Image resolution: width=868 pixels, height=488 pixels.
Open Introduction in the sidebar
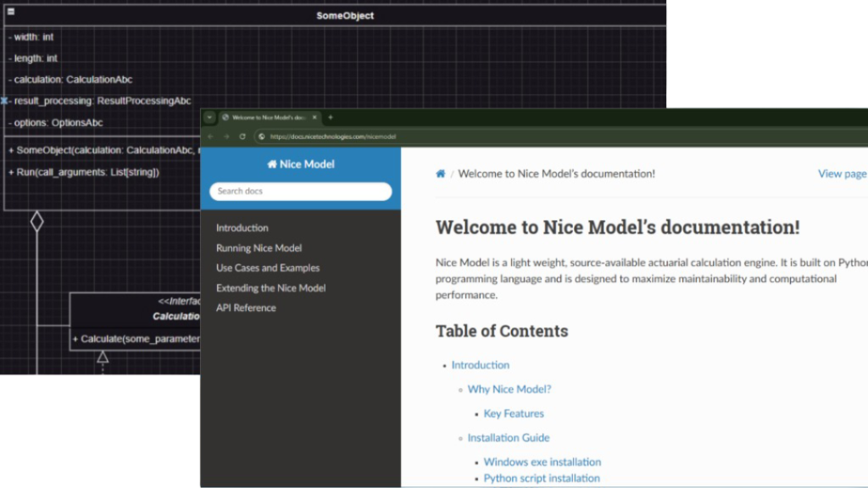[x=242, y=228]
